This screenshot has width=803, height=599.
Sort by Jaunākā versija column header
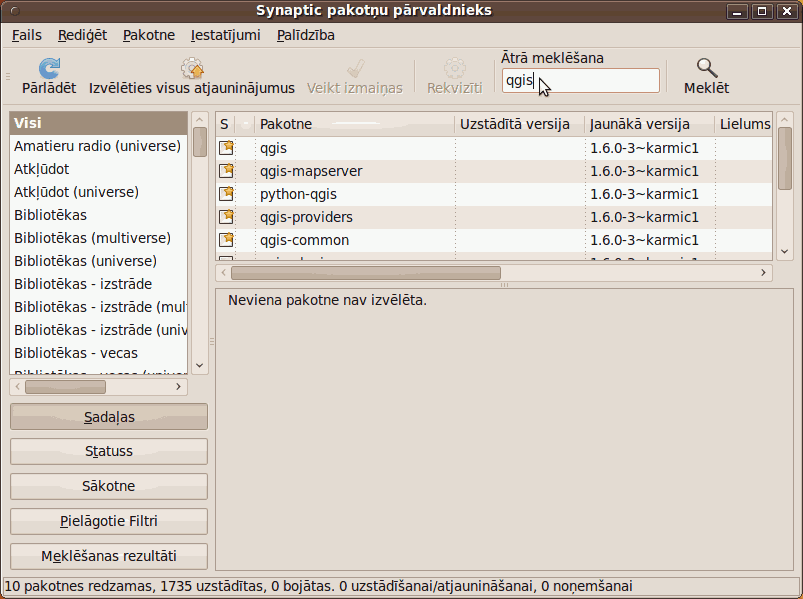(649, 124)
